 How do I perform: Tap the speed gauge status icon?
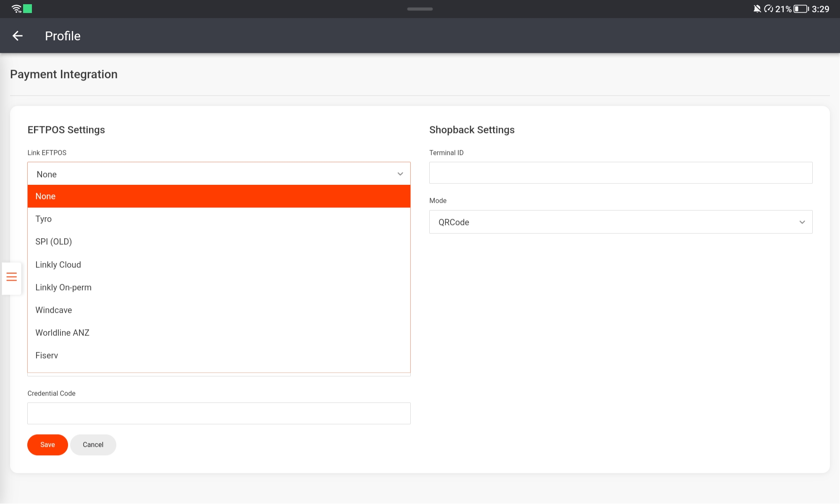[x=768, y=9]
